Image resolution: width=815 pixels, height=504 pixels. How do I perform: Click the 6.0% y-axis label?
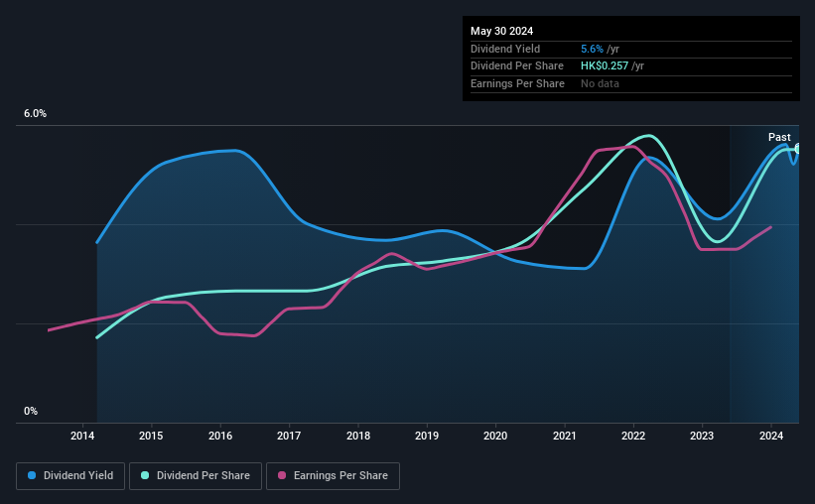click(36, 113)
